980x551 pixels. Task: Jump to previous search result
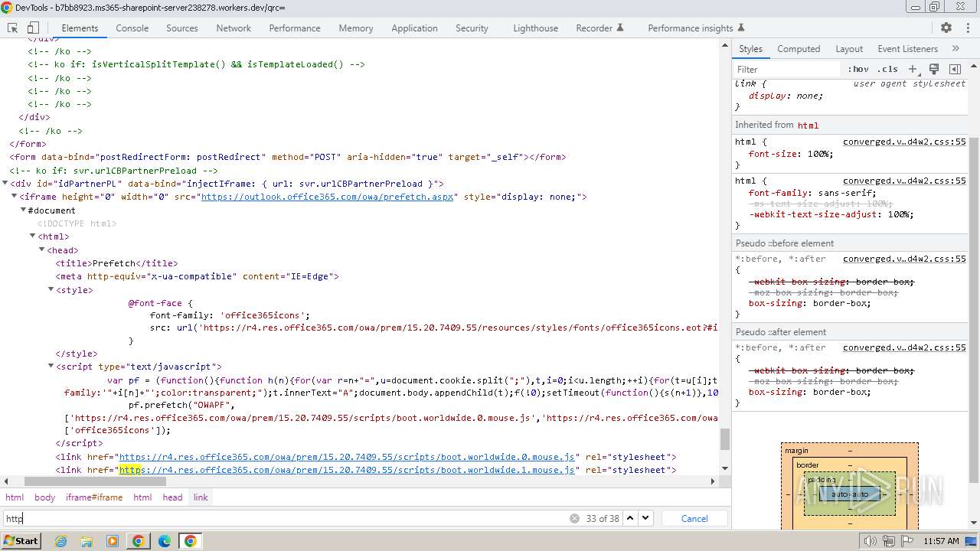630,518
